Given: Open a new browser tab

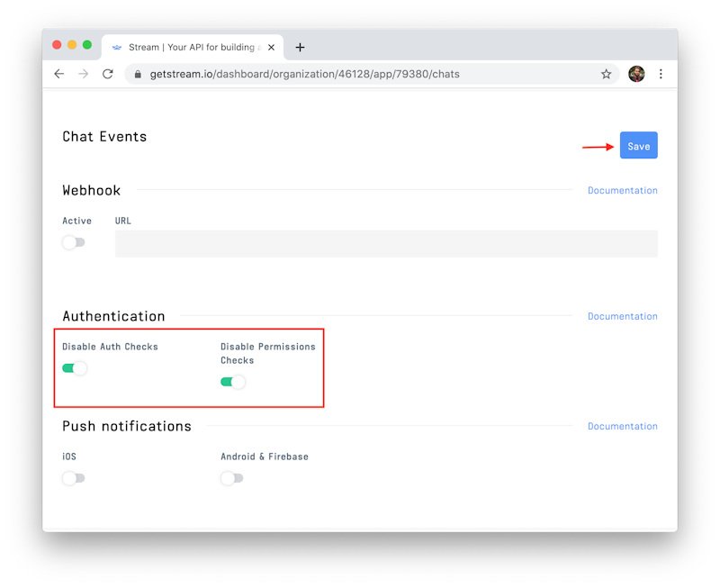Looking at the screenshot, I should pyautogui.click(x=300, y=47).
